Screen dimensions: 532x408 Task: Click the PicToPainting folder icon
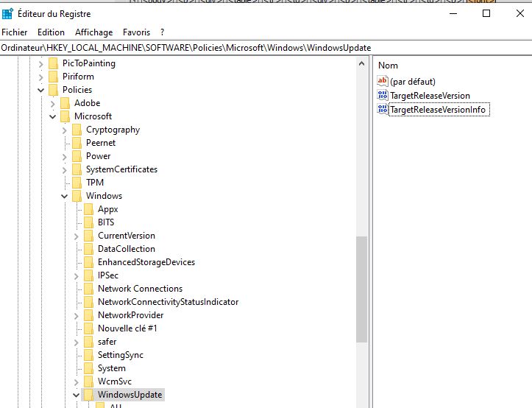coord(53,63)
